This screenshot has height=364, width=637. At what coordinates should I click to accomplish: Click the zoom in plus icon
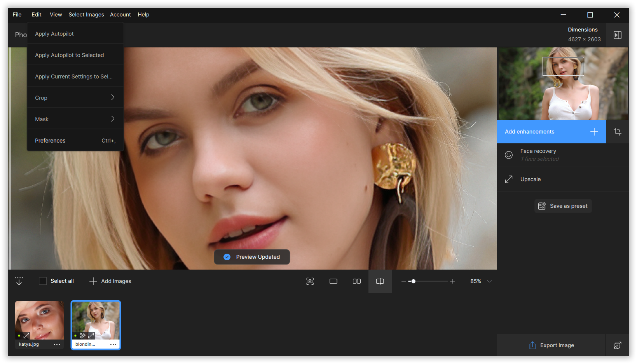(x=452, y=281)
